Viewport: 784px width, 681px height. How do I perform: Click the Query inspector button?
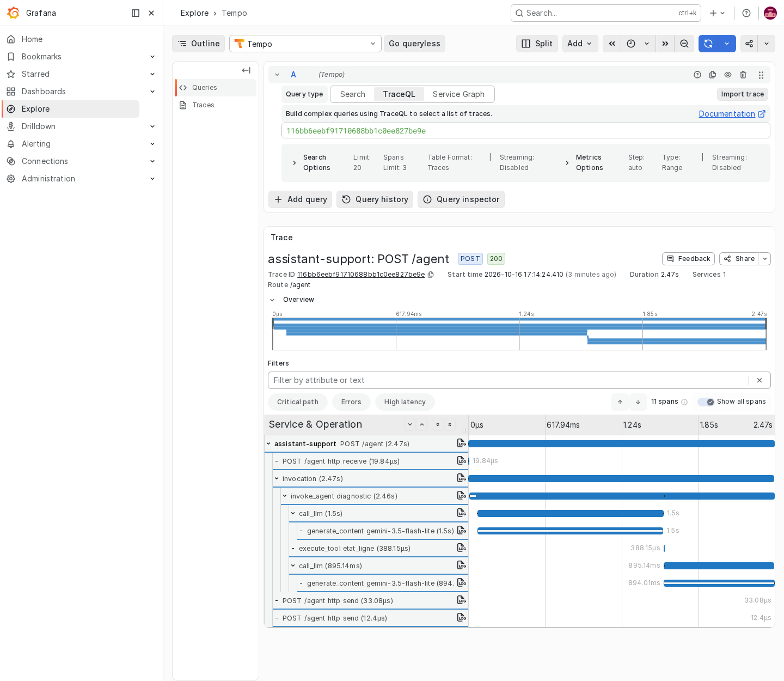point(461,199)
